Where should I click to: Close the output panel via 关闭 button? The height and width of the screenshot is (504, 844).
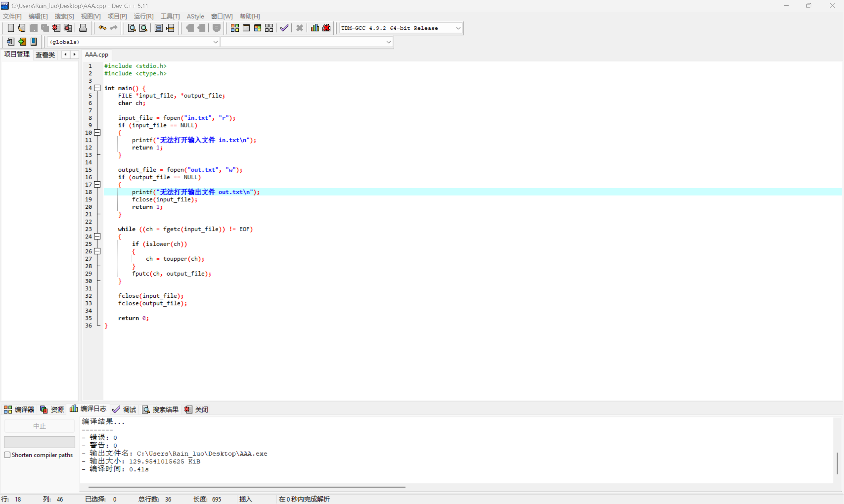pos(196,409)
